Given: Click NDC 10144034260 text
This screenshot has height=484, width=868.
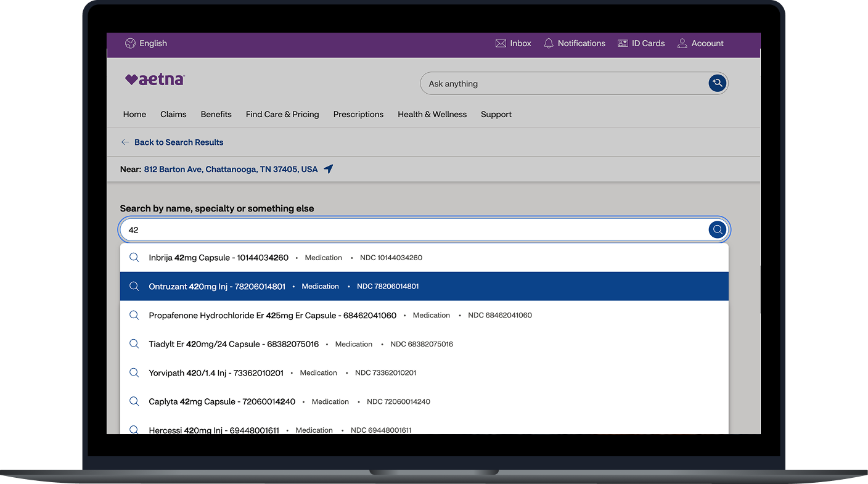Looking at the screenshot, I should coord(391,258).
